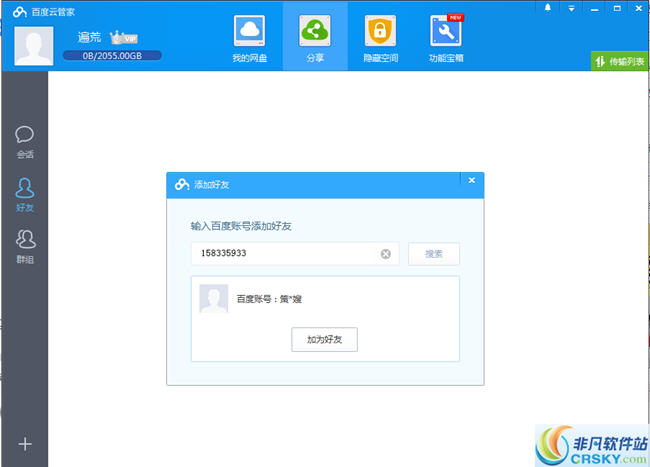The width and height of the screenshot is (650, 467).
Task: Switch to the 分享 share tab
Action: pos(315,36)
